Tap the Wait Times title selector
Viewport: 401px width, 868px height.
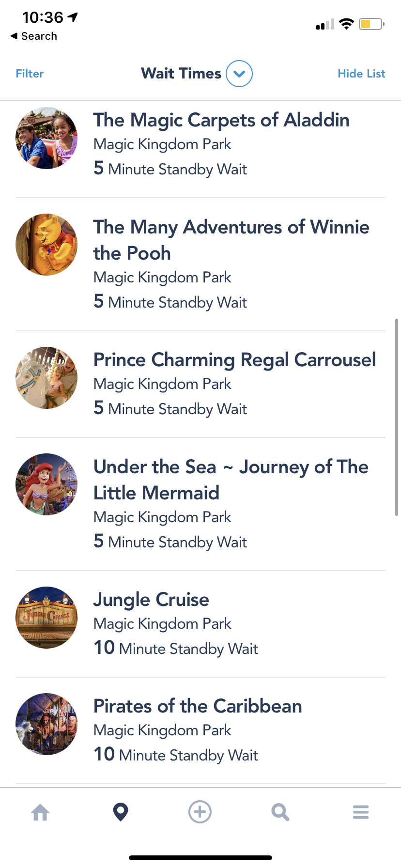[181, 74]
